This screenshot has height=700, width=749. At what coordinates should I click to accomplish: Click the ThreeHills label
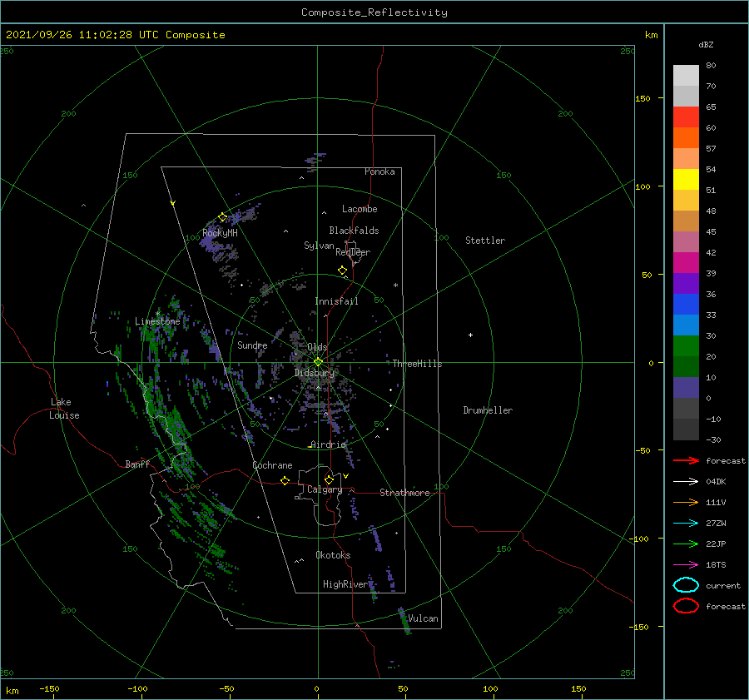tap(418, 364)
